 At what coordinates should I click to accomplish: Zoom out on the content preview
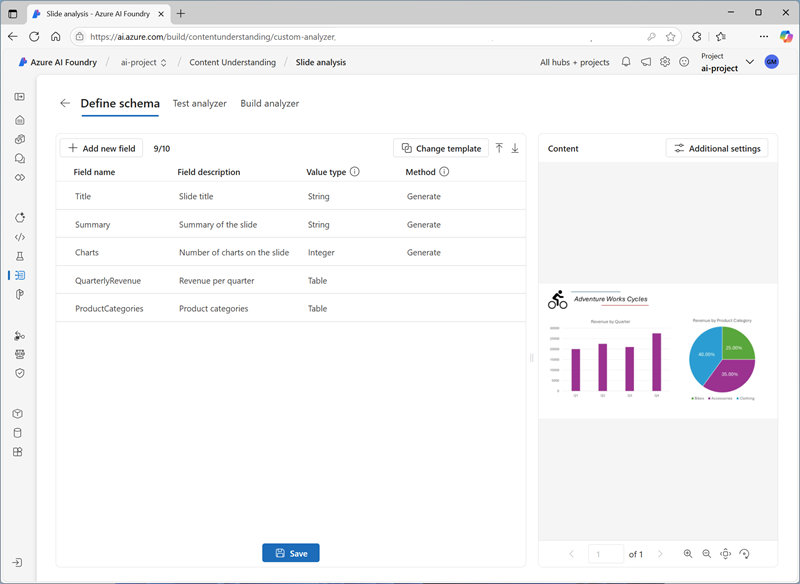(707, 554)
